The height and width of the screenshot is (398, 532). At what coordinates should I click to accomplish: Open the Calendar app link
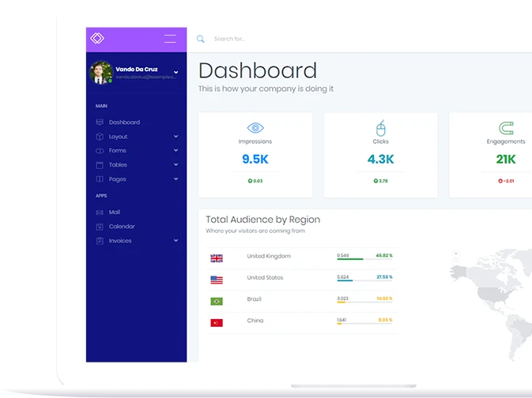pyautogui.click(x=122, y=227)
